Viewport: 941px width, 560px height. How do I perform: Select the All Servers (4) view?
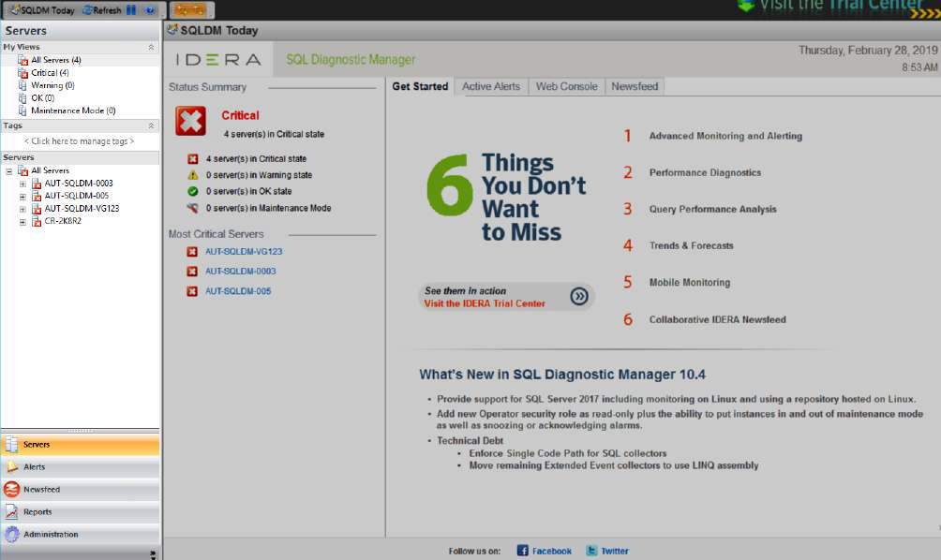(x=56, y=60)
